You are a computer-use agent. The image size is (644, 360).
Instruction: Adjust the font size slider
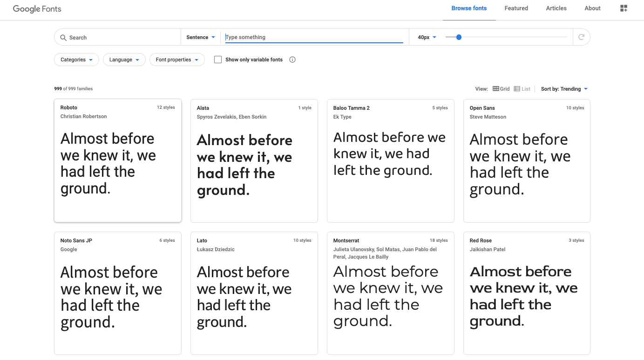pos(458,37)
